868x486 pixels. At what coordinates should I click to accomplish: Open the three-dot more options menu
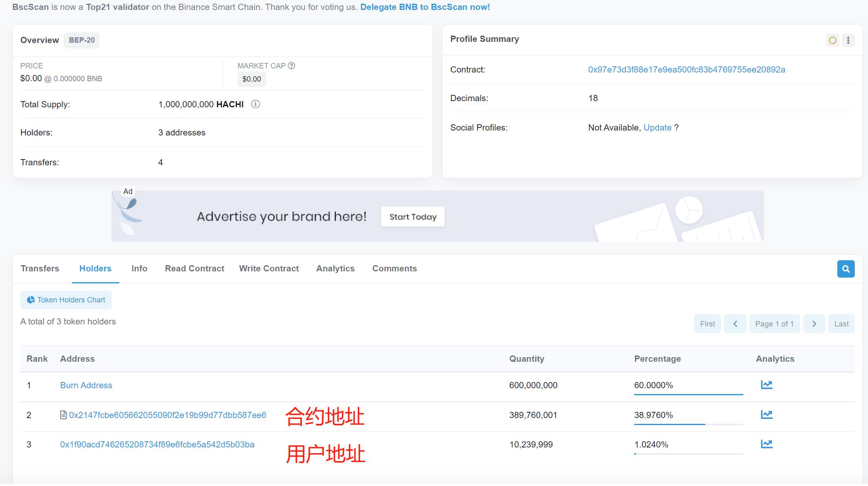(x=848, y=40)
